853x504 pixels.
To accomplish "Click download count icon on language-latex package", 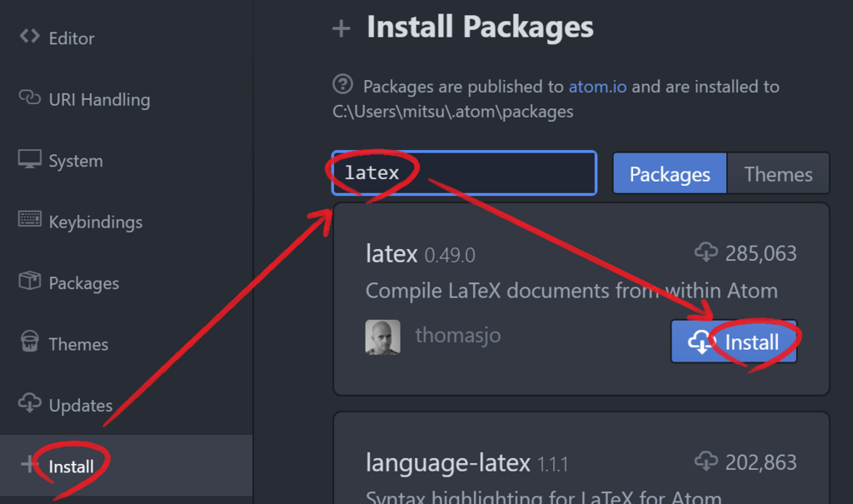I will click(706, 462).
